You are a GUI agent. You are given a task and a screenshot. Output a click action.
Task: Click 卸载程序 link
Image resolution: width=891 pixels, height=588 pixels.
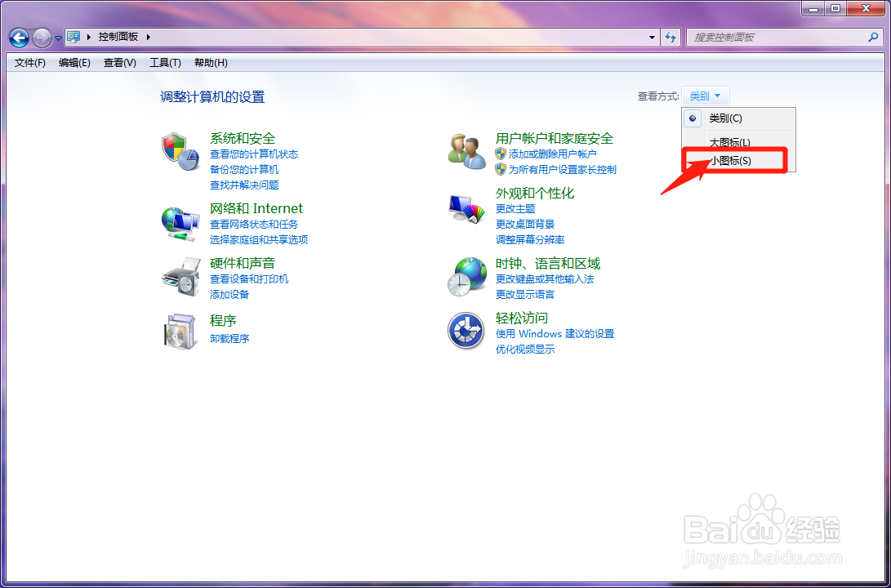229,339
